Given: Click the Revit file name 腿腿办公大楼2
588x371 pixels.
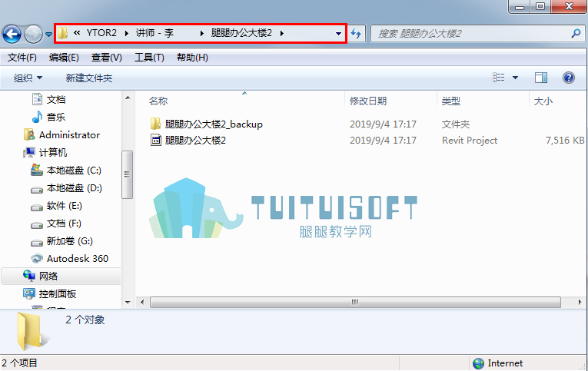Looking at the screenshot, I should point(195,141).
